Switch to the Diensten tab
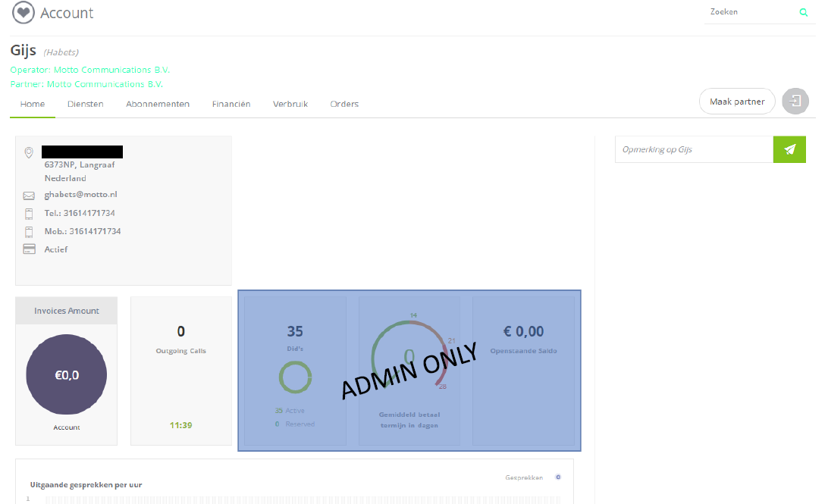 (x=86, y=104)
